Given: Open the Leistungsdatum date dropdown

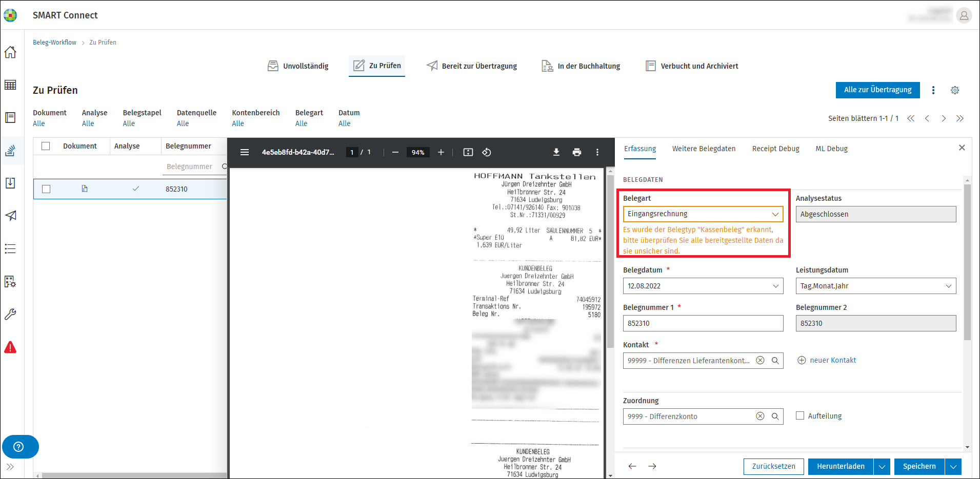Looking at the screenshot, I should coord(876,286).
